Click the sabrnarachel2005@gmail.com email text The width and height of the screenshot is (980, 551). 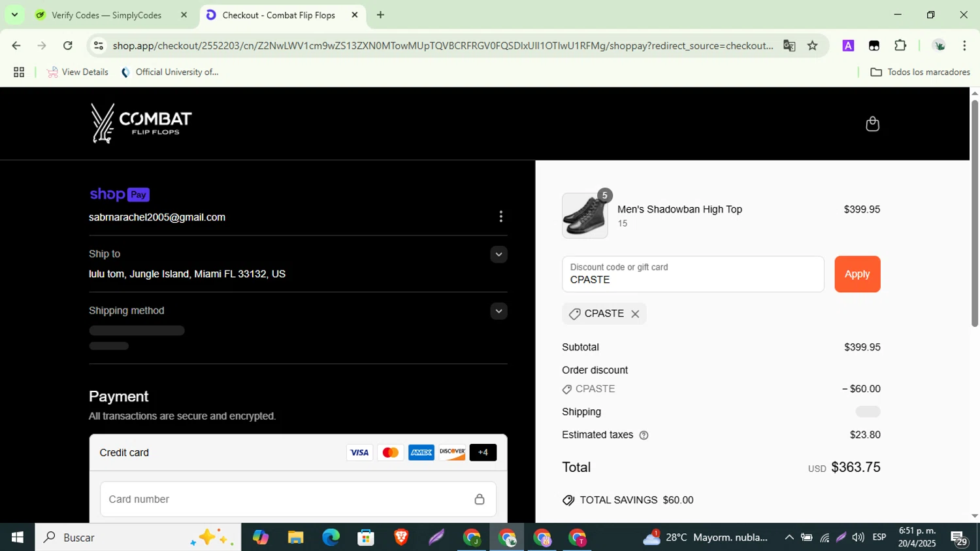[x=157, y=218]
